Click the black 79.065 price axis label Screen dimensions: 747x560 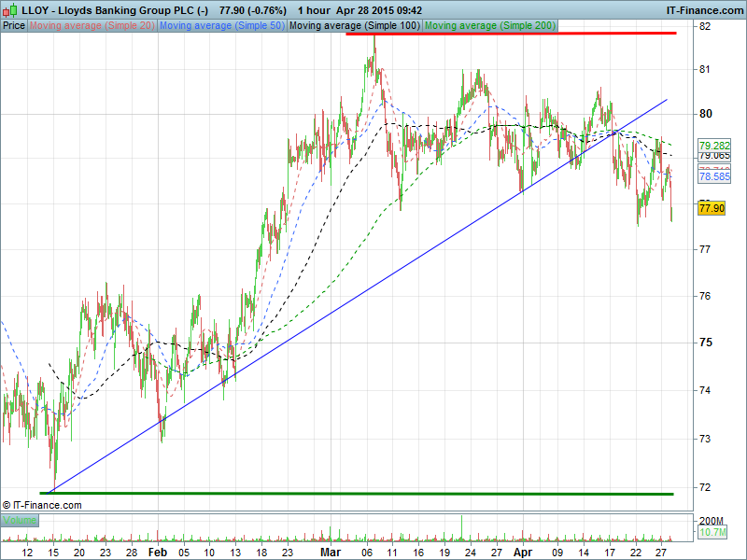pos(713,156)
